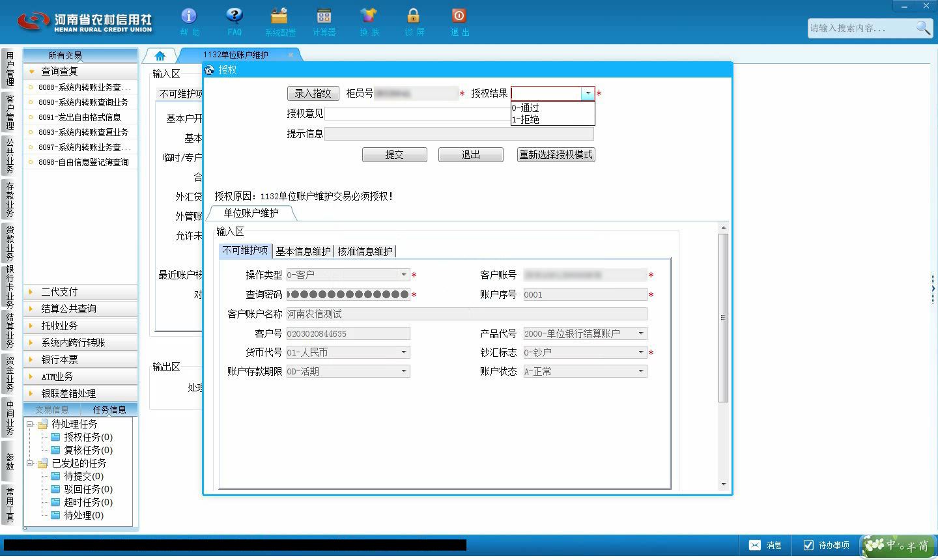Switch to the 基本信息维护 tab

(x=303, y=251)
